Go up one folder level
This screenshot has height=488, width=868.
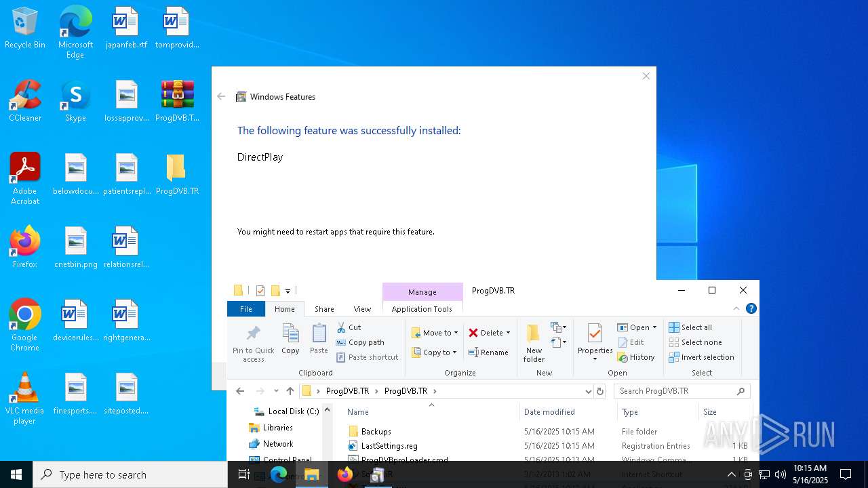click(290, 391)
